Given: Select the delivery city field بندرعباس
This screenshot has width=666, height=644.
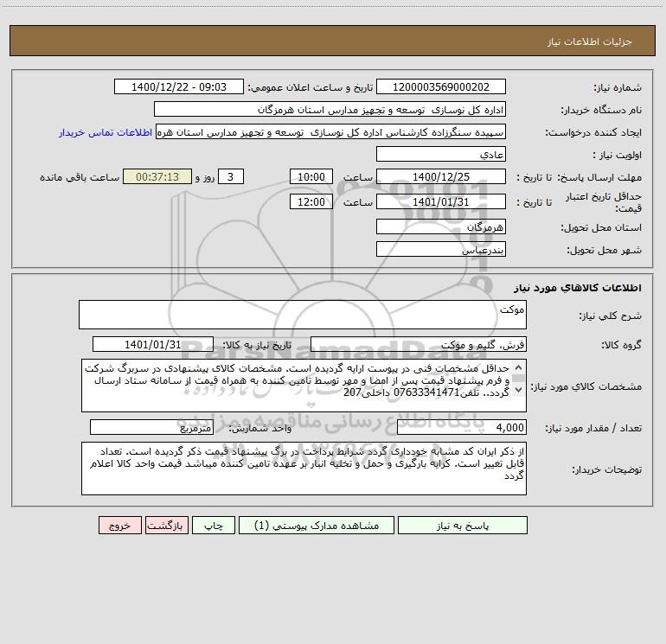Looking at the screenshot, I should (441, 250).
